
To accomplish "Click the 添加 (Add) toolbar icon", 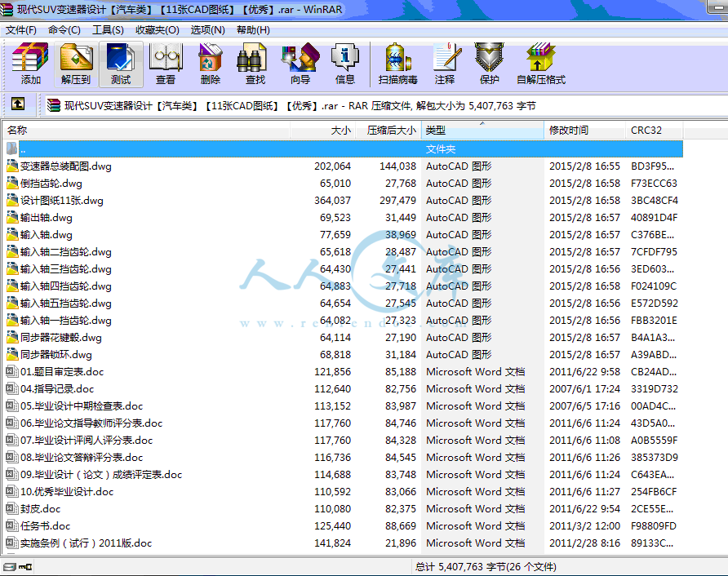I will [31, 64].
